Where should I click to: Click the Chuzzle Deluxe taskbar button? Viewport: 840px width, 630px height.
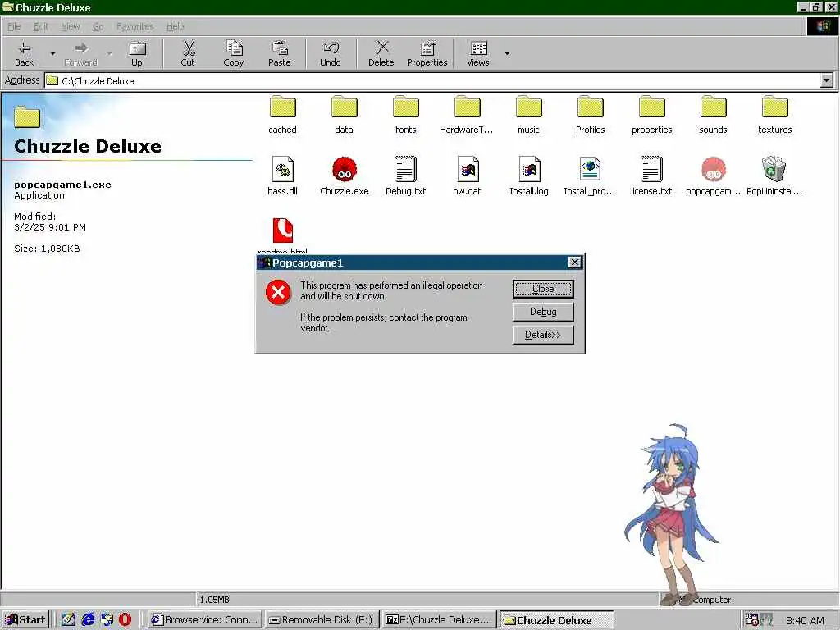pos(556,620)
